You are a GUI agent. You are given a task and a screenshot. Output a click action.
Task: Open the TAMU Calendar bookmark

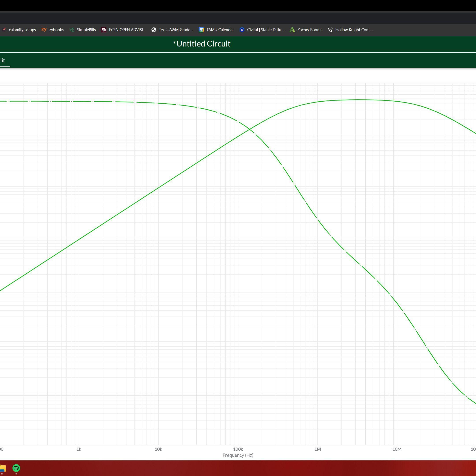217,30
